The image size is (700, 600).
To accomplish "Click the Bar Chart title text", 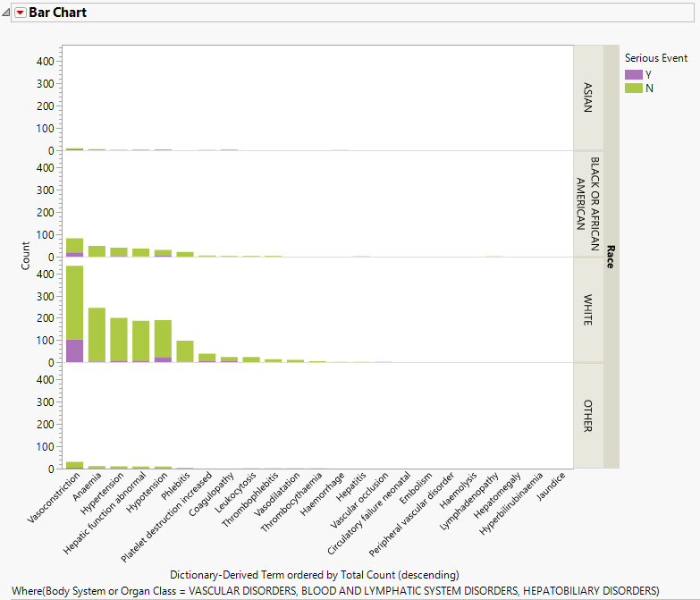I will tap(58, 13).
